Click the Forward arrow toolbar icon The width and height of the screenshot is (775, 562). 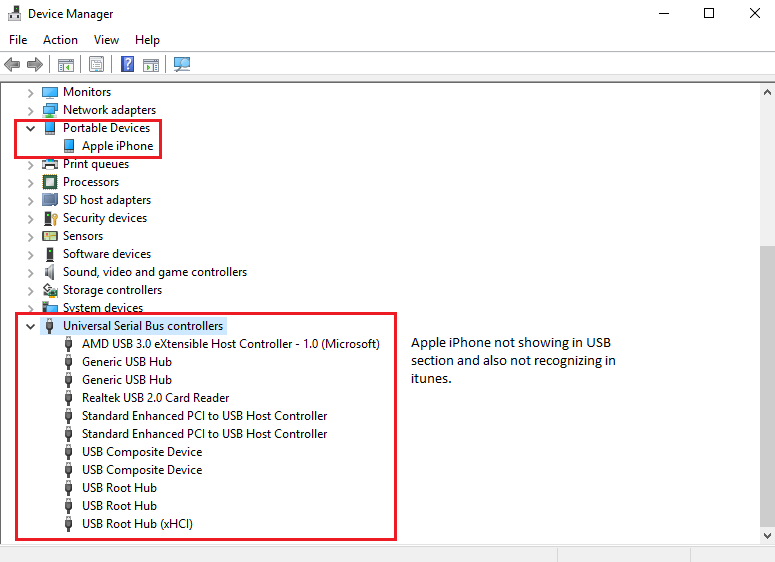pos(35,64)
